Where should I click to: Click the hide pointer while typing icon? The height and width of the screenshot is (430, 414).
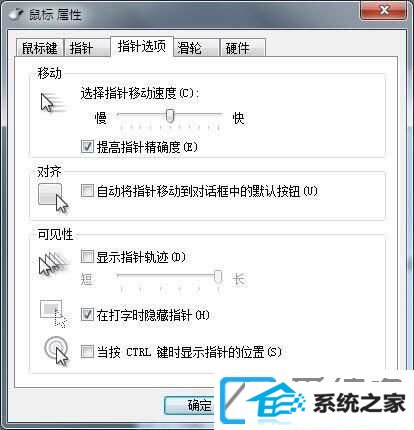click(x=54, y=314)
